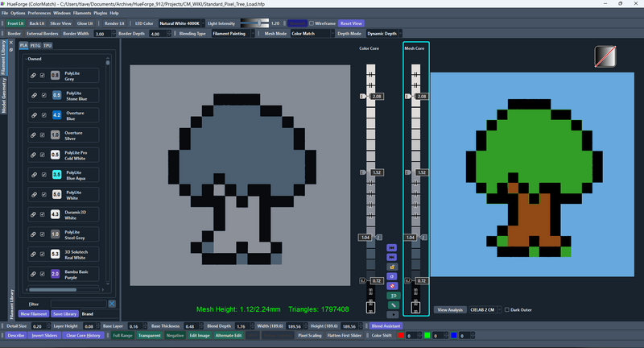Click the Light Intensity gradient slider
This screenshot has width=644, height=348.
pyautogui.click(x=254, y=24)
